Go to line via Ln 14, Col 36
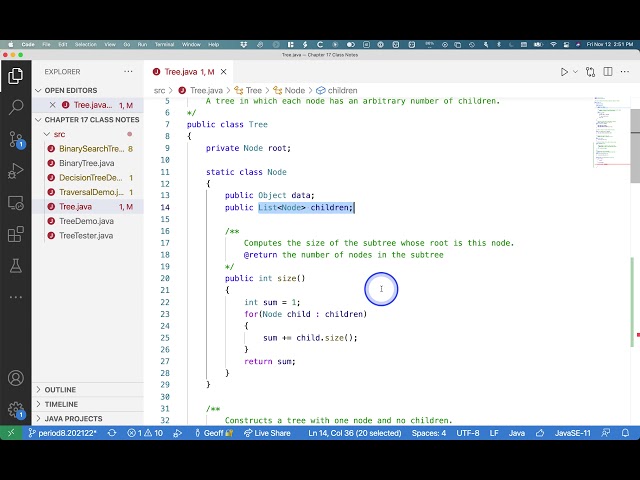The image size is (640, 480). (x=355, y=433)
